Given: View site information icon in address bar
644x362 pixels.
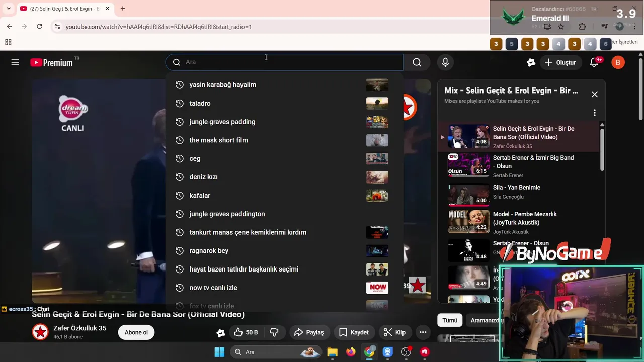Looking at the screenshot, I should [x=57, y=26].
